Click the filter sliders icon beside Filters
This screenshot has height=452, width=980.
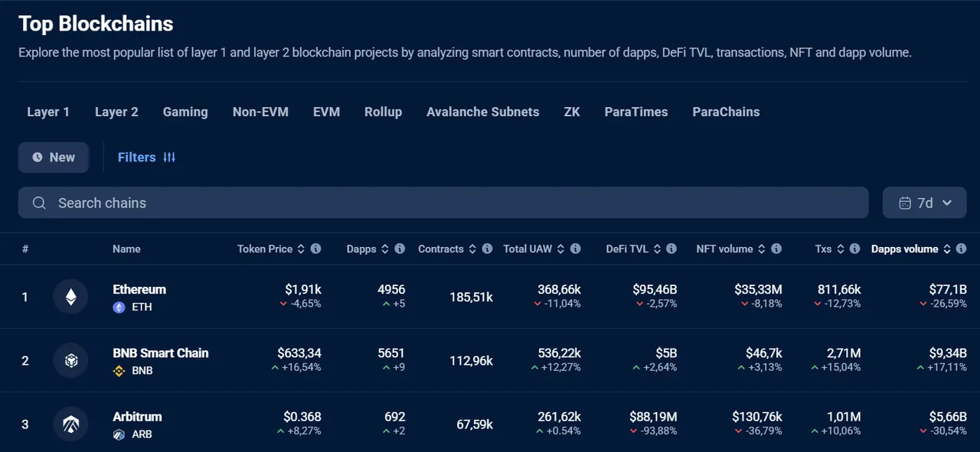[169, 157]
